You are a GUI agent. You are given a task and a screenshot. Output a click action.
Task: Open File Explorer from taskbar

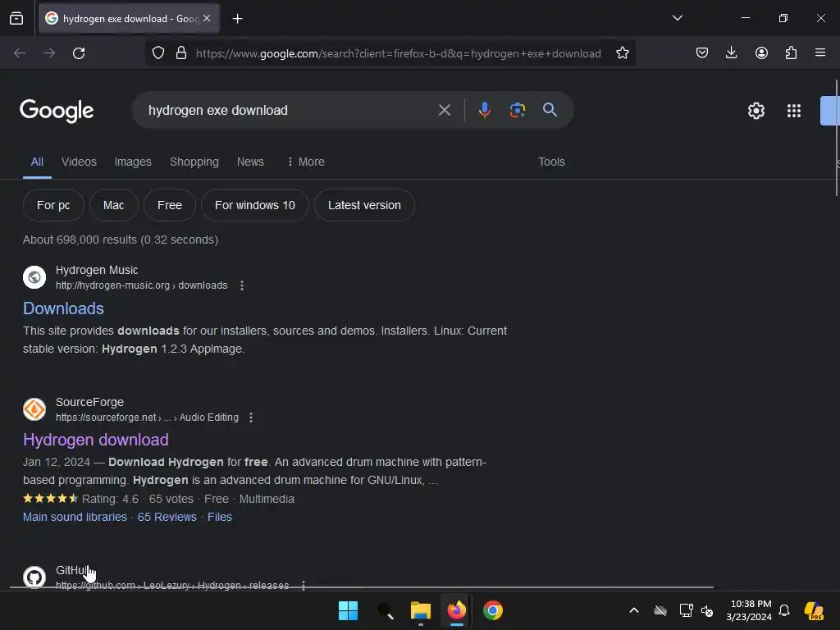(x=421, y=610)
